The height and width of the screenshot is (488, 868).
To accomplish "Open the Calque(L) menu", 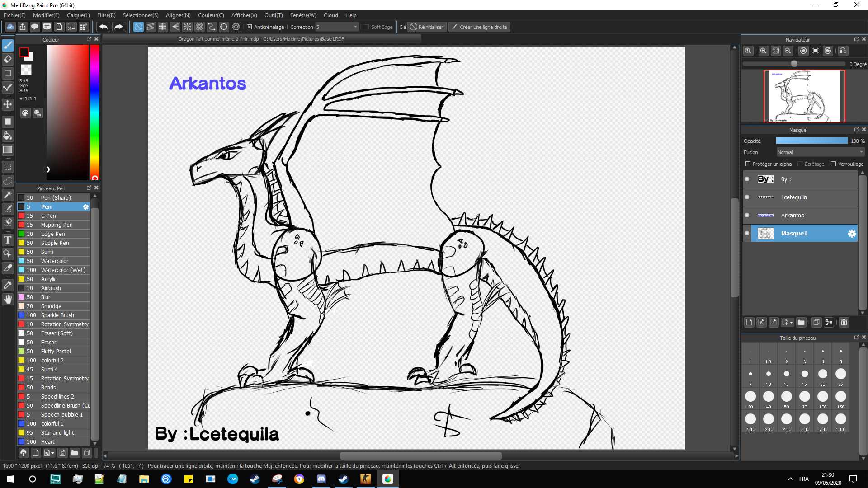I will (78, 15).
